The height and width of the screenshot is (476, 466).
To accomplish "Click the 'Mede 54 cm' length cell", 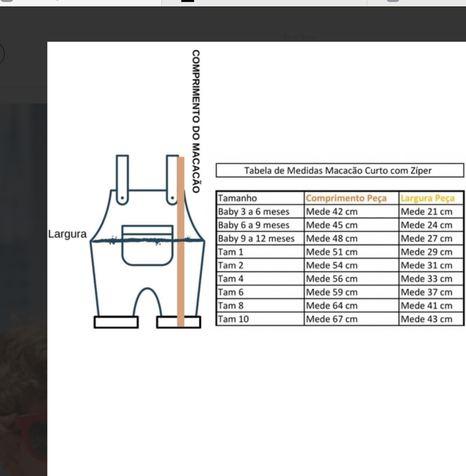I will tap(351, 265).
